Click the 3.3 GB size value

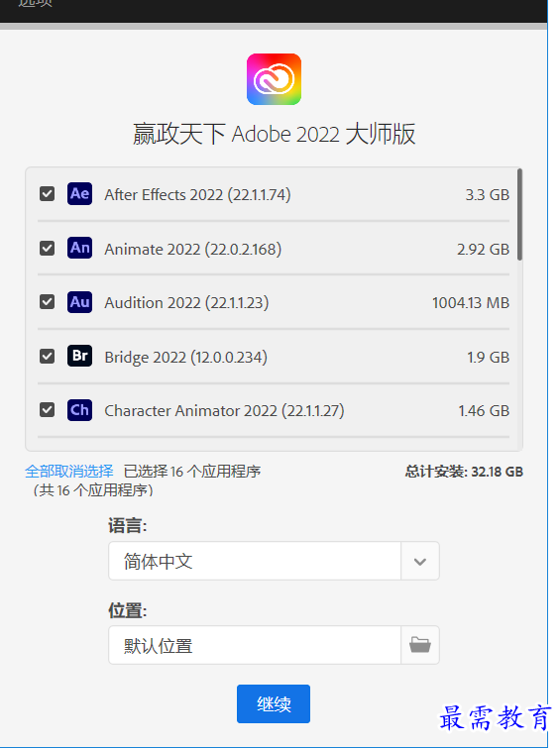[x=488, y=195]
